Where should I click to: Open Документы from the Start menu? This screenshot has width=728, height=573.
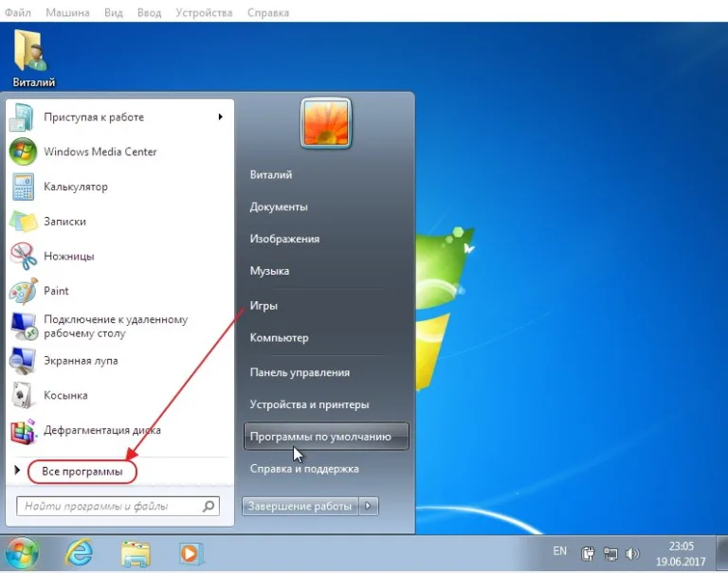(x=279, y=206)
